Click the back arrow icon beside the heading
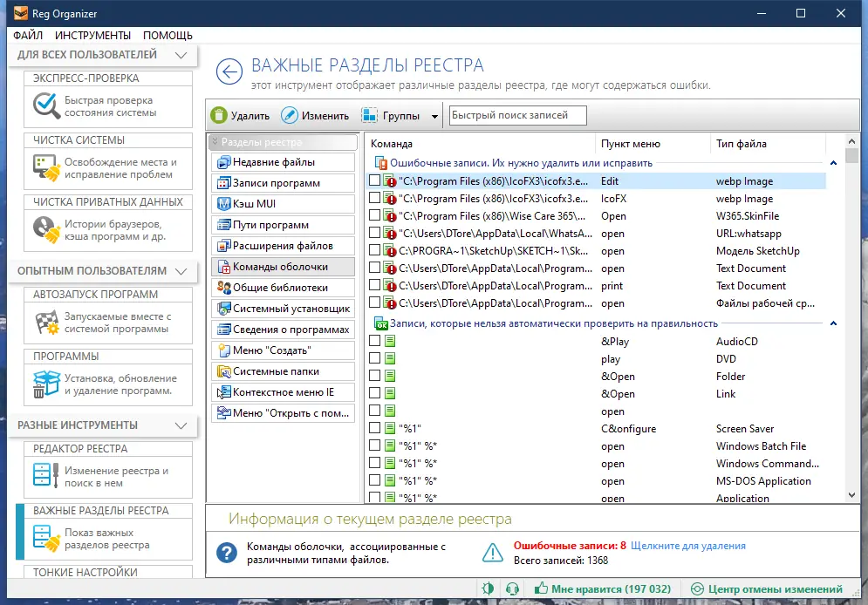Screen dimensions: 868x605 [229, 71]
